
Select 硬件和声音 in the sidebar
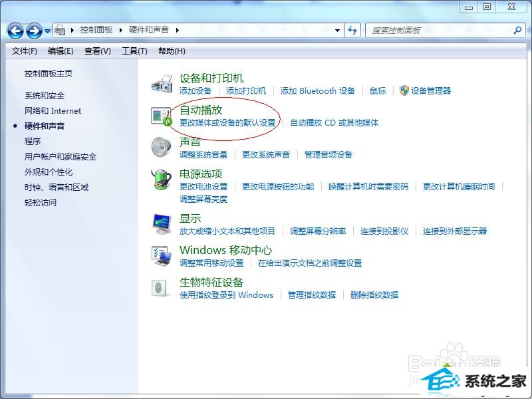45,126
